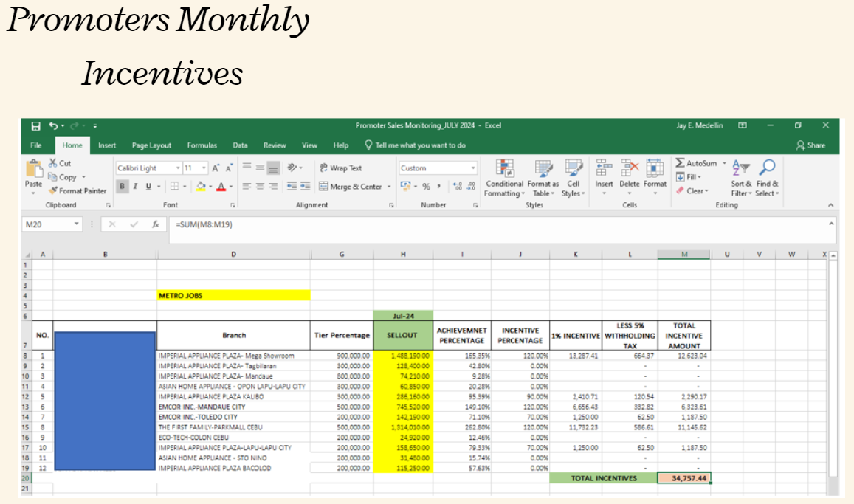Click the Copy icon
Image resolution: width=854 pixels, height=504 pixels.
53,177
